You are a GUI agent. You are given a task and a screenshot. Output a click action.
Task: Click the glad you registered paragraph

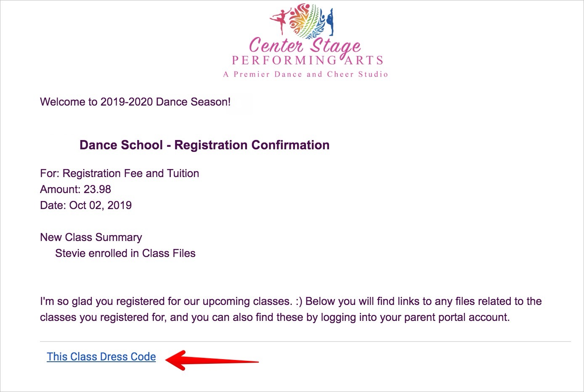coord(291,309)
